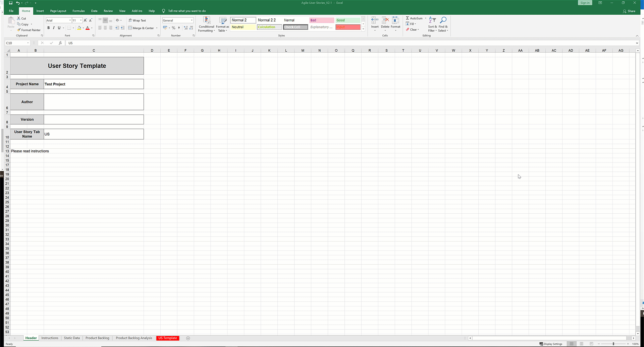
Task: Insert new cells using Insert icon
Action: point(375,23)
